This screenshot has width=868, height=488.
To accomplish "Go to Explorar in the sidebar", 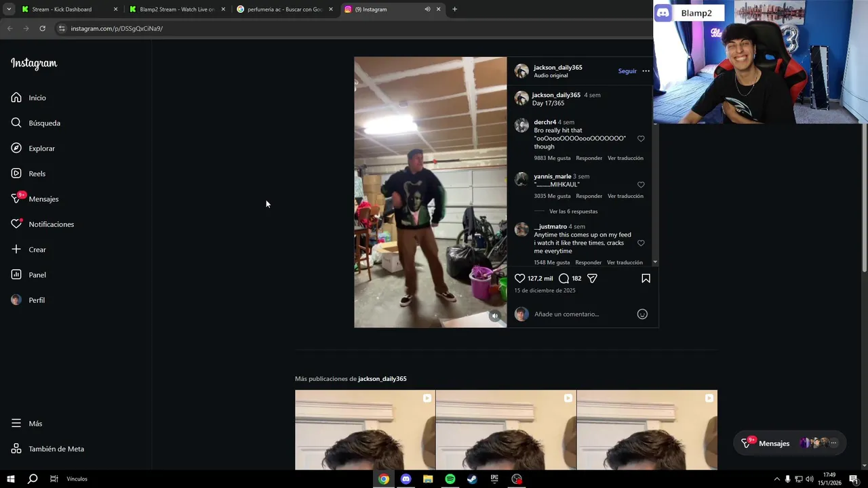I will (33, 148).
